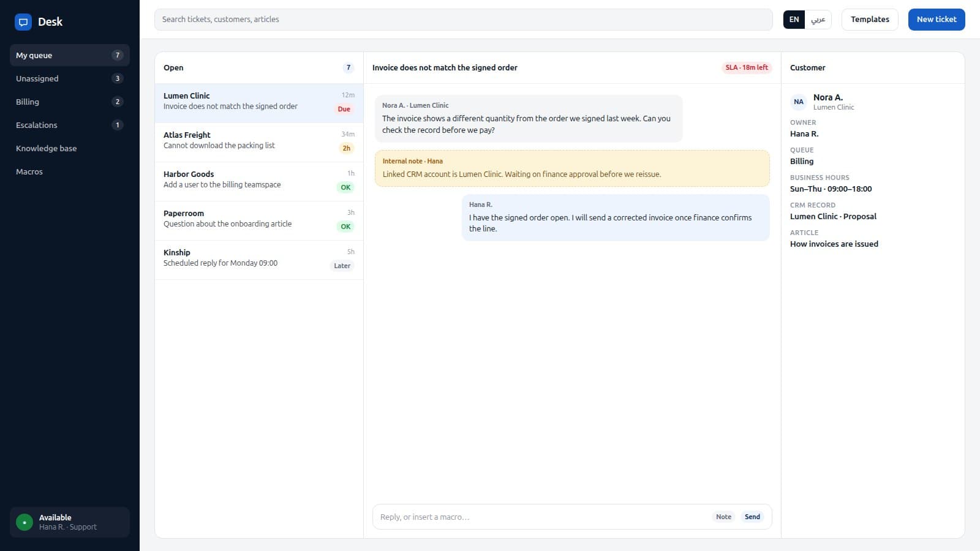Click the Note button in composer

[723, 517]
